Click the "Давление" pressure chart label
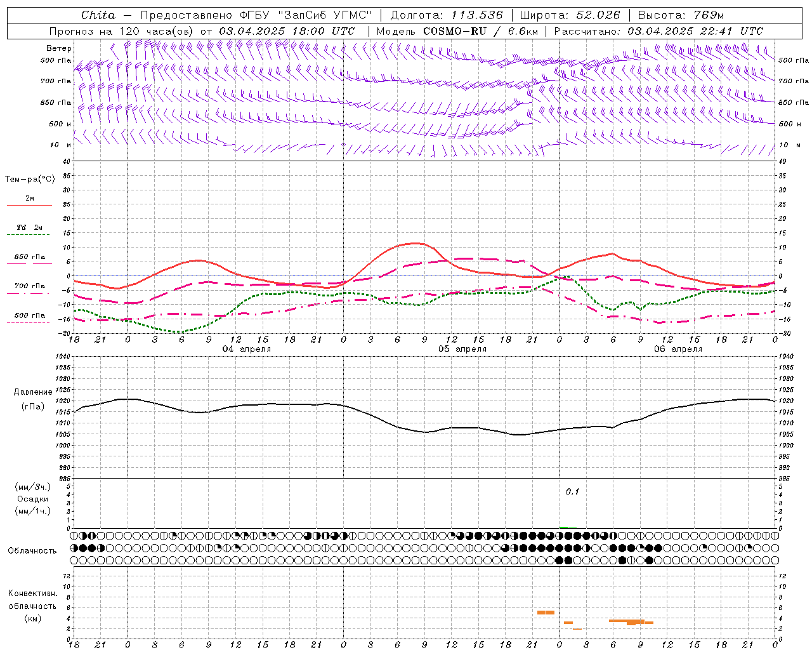 click(33, 392)
